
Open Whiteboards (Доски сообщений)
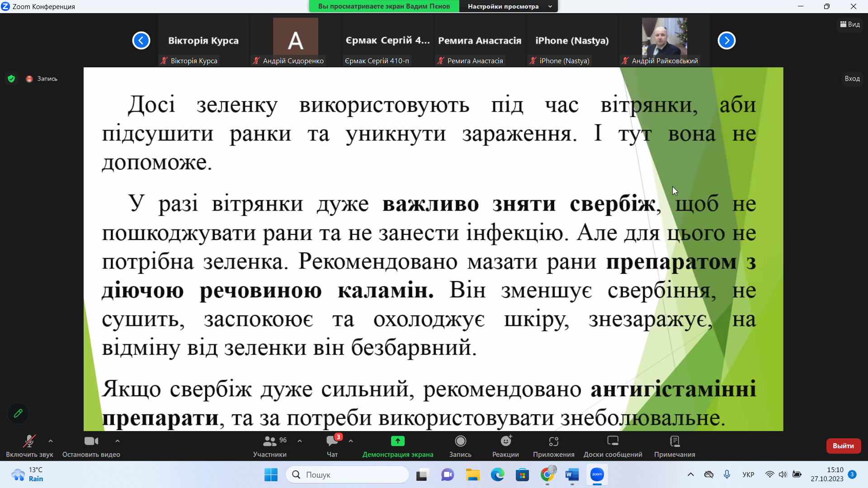[613, 441]
